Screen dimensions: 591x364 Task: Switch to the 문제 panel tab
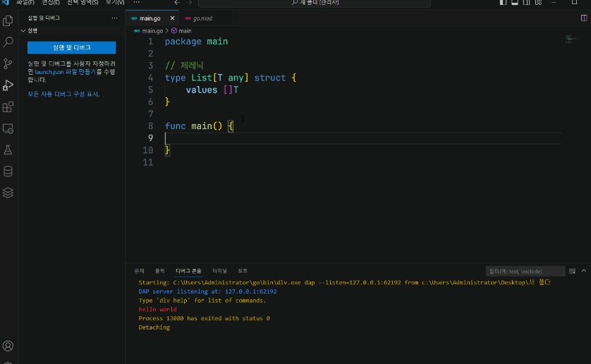pyautogui.click(x=139, y=271)
